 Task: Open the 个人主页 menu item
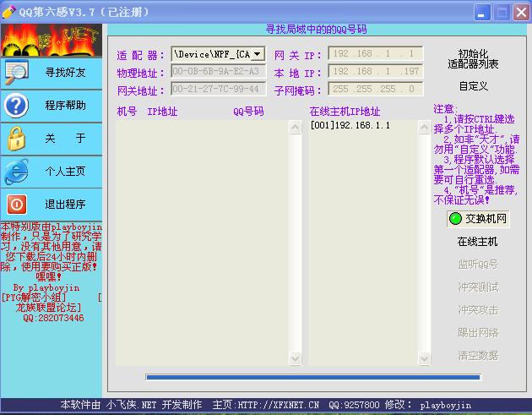point(52,172)
